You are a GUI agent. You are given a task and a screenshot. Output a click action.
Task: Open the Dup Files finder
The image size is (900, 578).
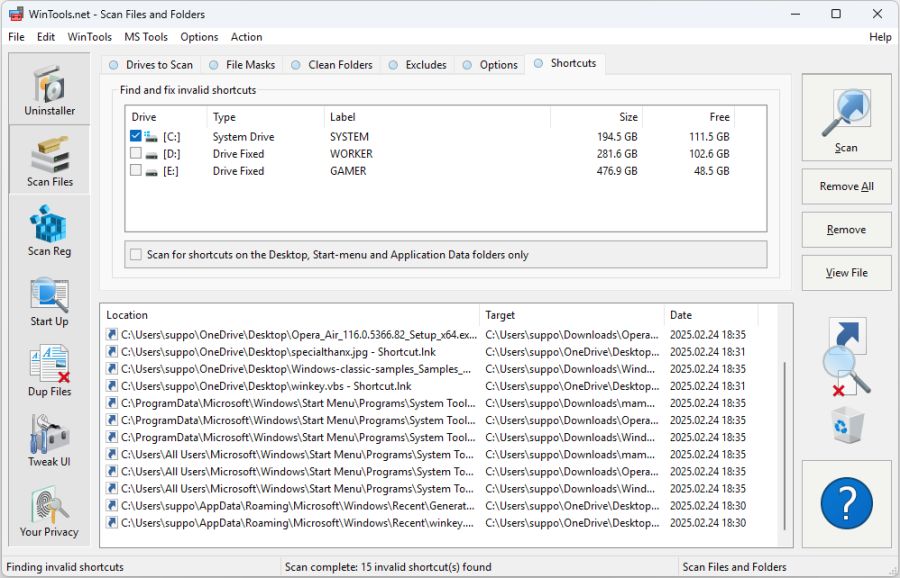coord(48,370)
